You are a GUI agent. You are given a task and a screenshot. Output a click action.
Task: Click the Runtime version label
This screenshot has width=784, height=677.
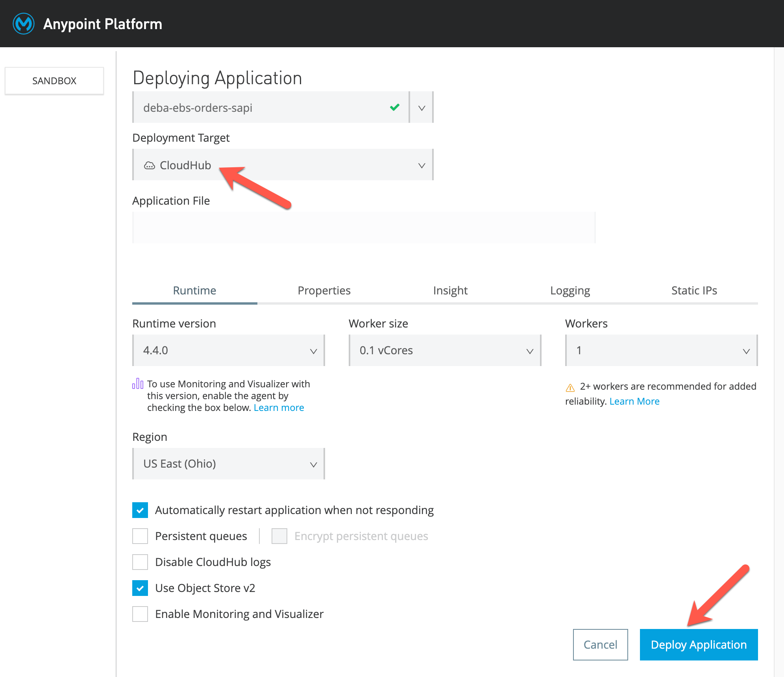pos(174,324)
